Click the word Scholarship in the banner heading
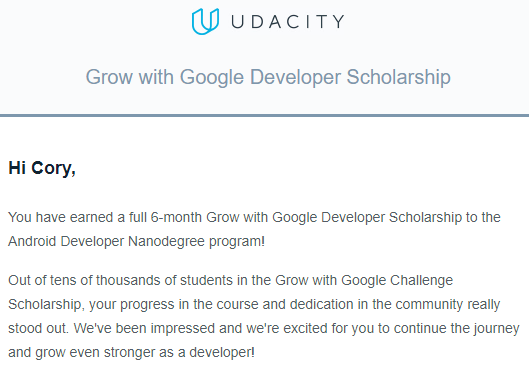The height and width of the screenshot is (366, 529). click(x=398, y=77)
